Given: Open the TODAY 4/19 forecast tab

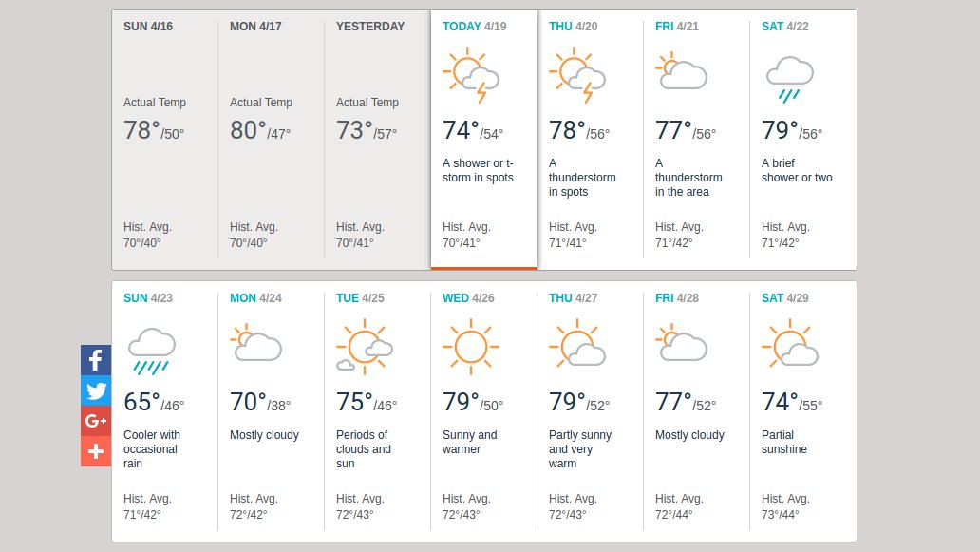Looking at the screenshot, I should [474, 27].
